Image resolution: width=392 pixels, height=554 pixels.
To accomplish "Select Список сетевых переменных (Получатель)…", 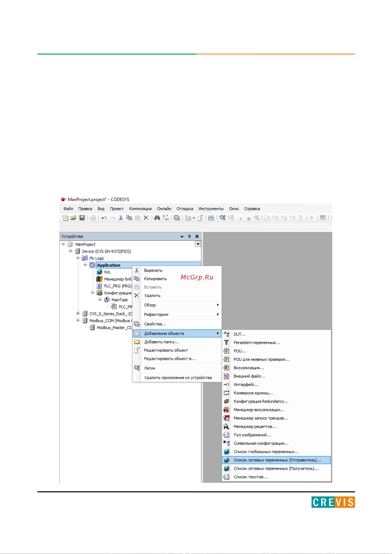I will click(x=276, y=469).
